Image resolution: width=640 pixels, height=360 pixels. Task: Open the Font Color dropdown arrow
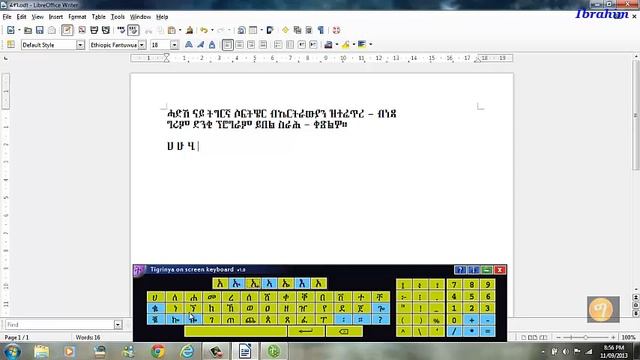pos(336,44)
